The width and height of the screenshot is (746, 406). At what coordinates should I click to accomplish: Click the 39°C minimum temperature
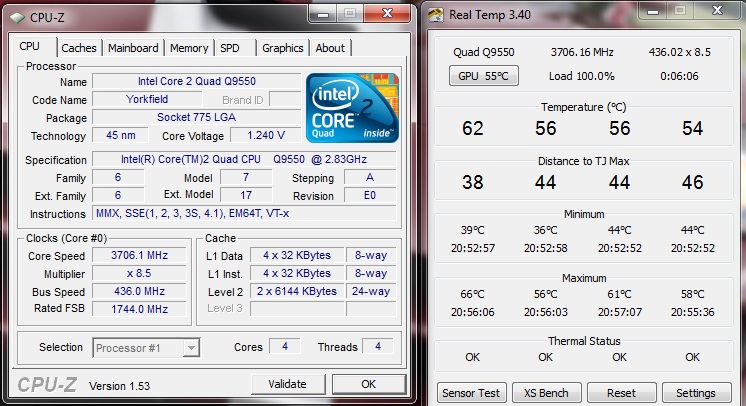(x=472, y=230)
